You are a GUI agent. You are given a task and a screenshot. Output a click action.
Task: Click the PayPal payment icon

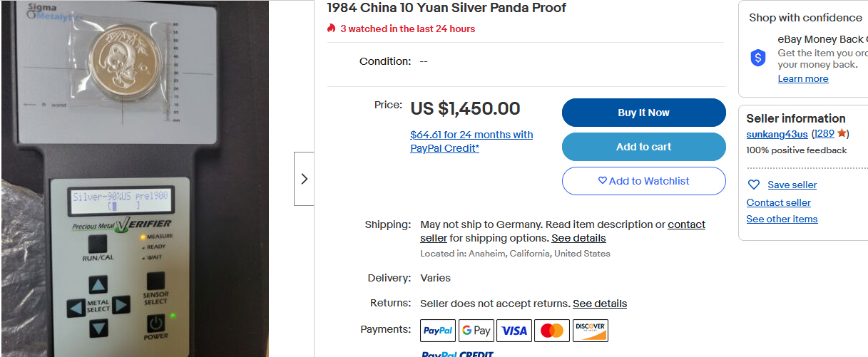[438, 331]
